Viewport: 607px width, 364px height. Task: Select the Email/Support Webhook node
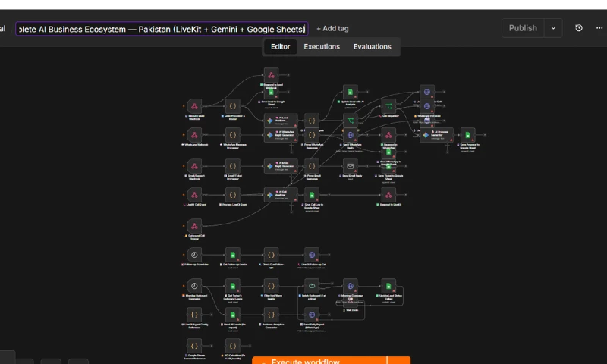click(194, 166)
